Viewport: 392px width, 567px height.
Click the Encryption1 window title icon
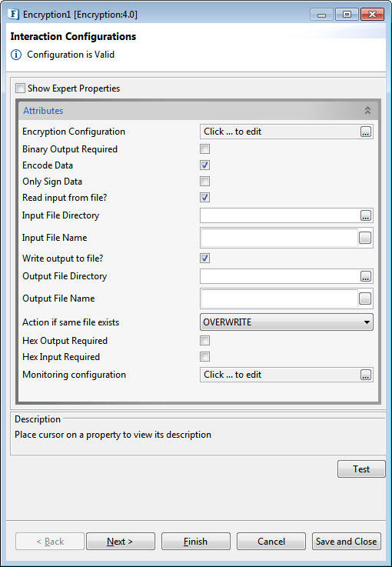(13, 15)
